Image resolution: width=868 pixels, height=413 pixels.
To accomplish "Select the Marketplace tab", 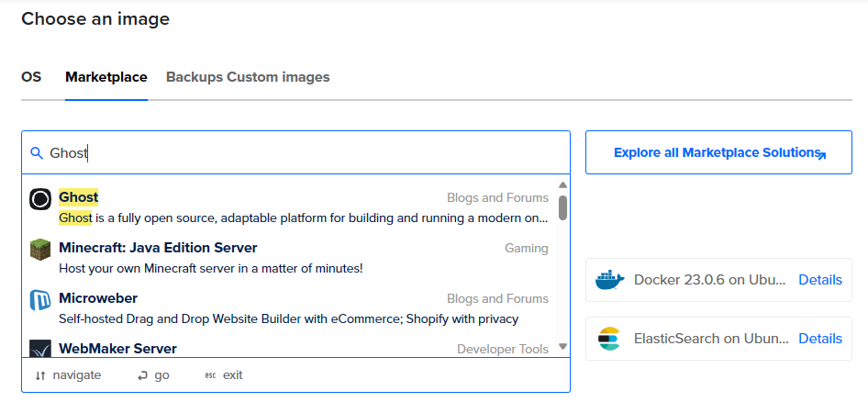I will click(x=106, y=77).
